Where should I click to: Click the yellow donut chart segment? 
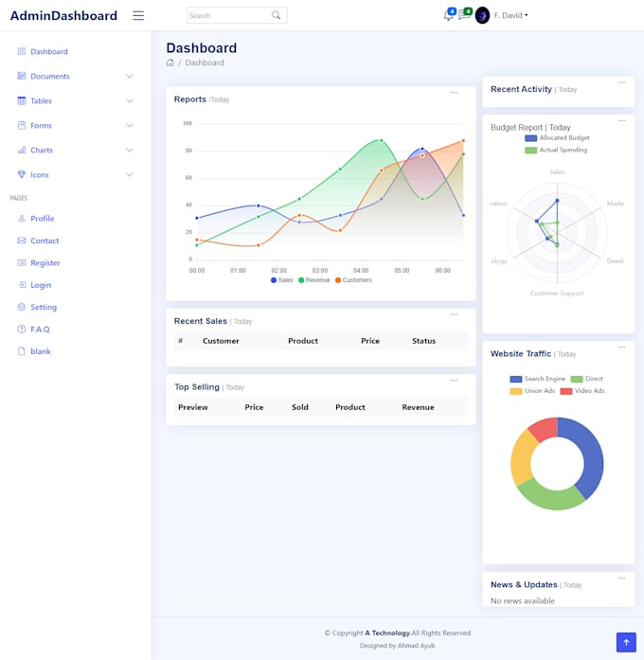(x=521, y=459)
